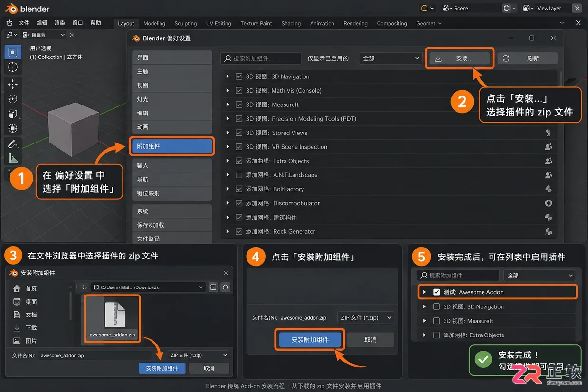Click the home icon next to 首页

[x=17, y=288]
